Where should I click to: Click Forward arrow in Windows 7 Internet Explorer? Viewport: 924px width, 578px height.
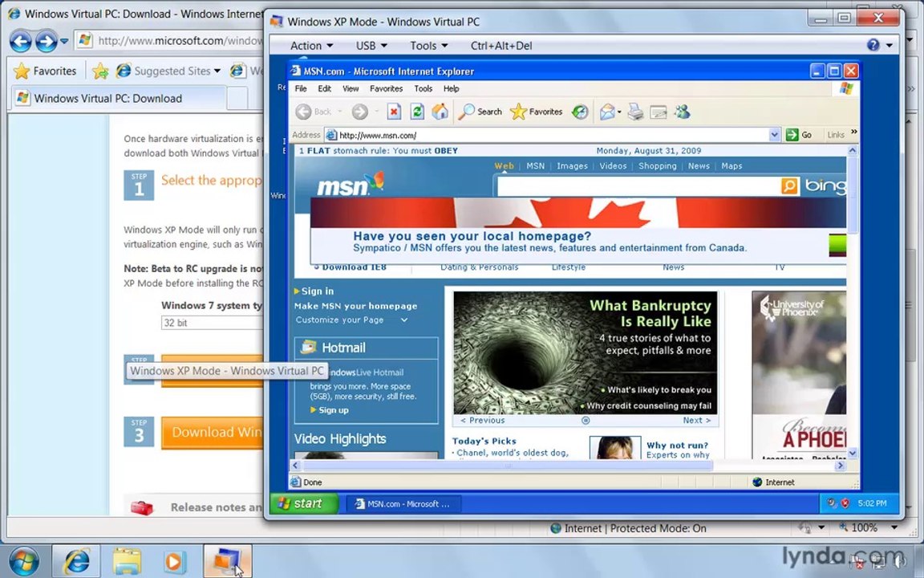[46, 41]
